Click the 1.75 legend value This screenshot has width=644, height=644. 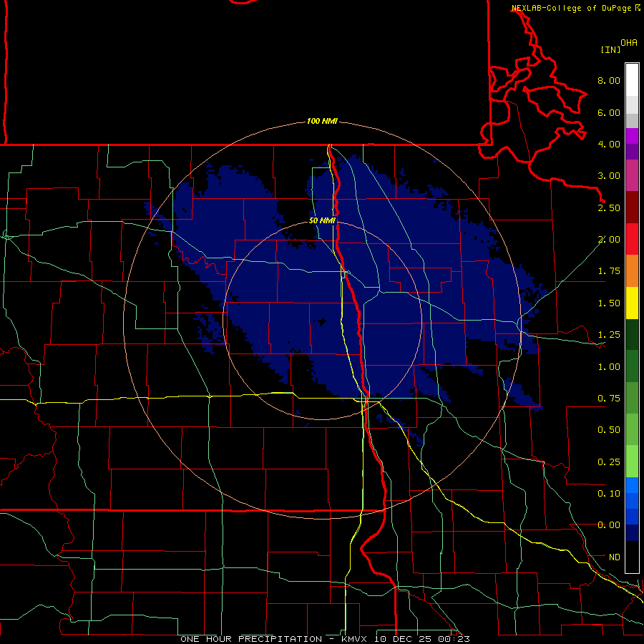tap(609, 271)
